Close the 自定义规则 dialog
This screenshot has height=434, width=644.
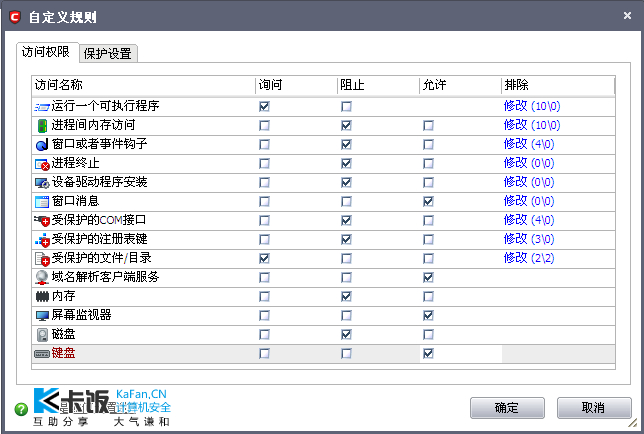[627, 16]
